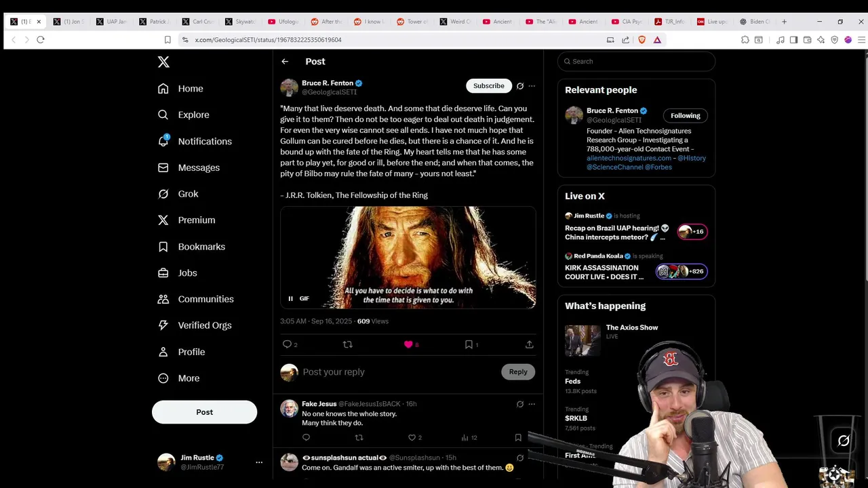Viewport: 868px width, 488px height.
Task: Click the large Post button in the sidebar
Action: [x=204, y=412]
